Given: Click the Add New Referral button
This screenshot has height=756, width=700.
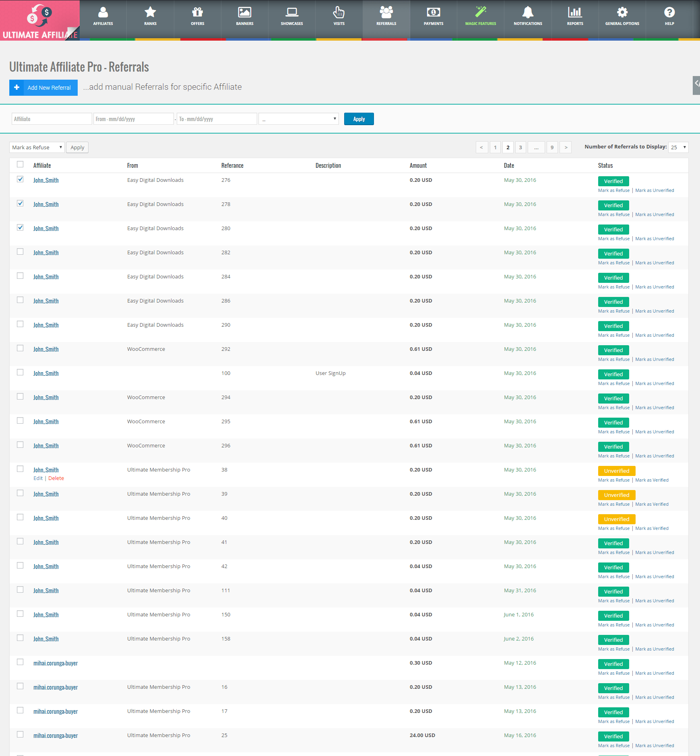Looking at the screenshot, I should [x=43, y=87].
